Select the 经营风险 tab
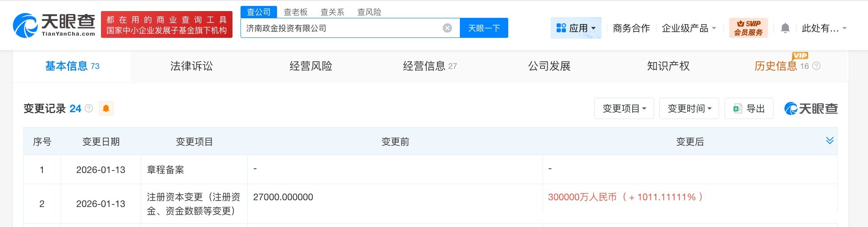This screenshot has width=868, height=227. (x=311, y=66)
